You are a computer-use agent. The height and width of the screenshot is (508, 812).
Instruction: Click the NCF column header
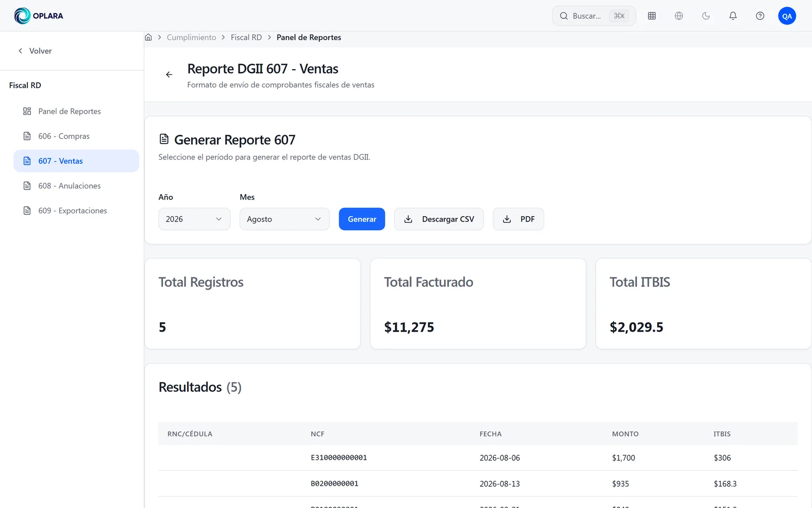[318, 434]
